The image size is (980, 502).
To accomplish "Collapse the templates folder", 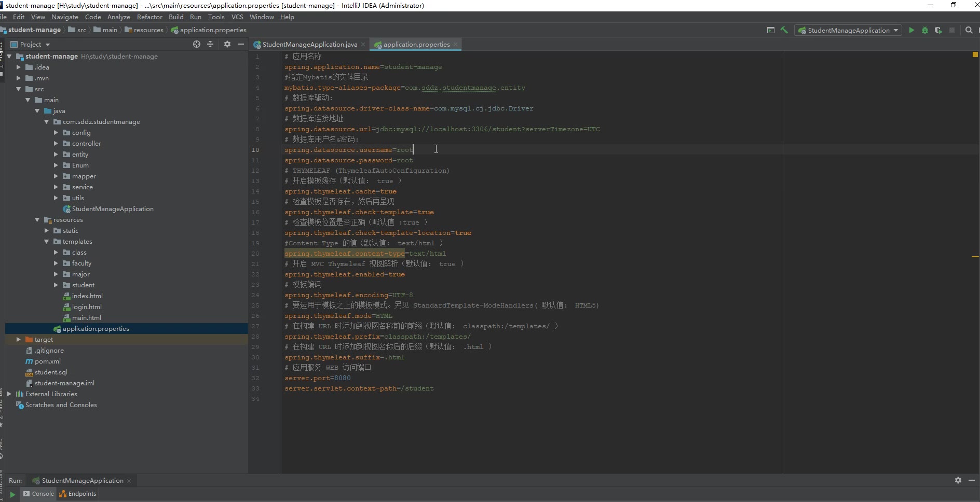I will [47, 242].
